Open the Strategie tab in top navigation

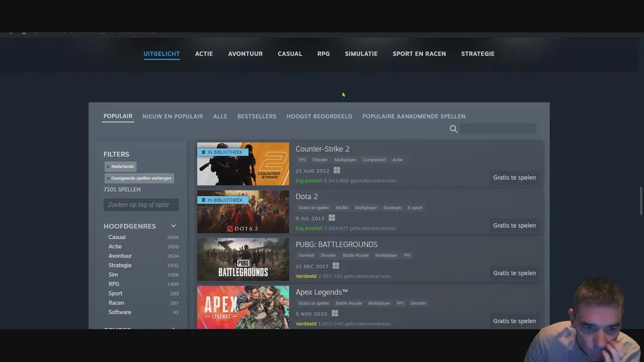478,54
